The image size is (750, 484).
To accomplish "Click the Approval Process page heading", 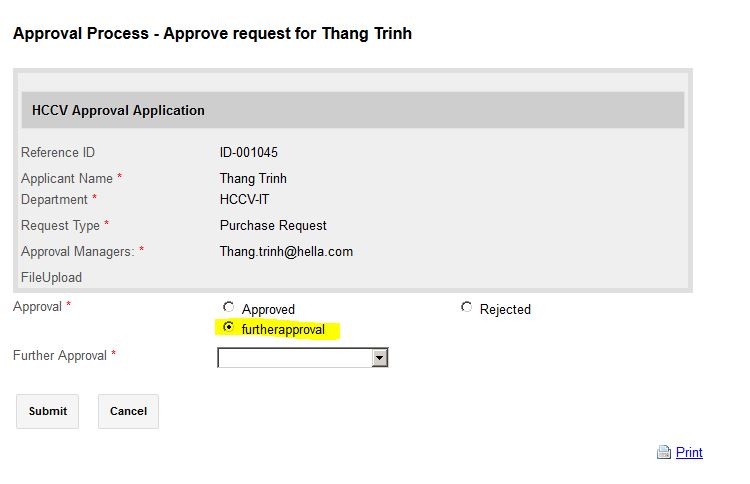I will point(212,33).
